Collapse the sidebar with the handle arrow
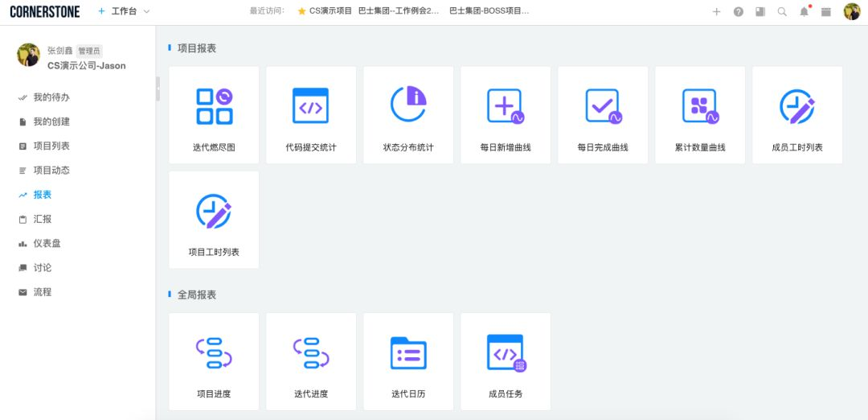 pos(158,89)
